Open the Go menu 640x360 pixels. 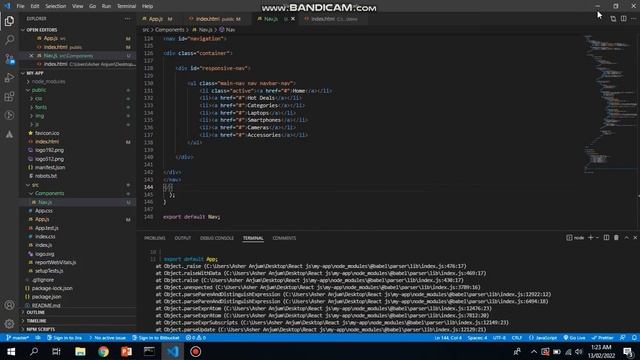pos(93,6)
